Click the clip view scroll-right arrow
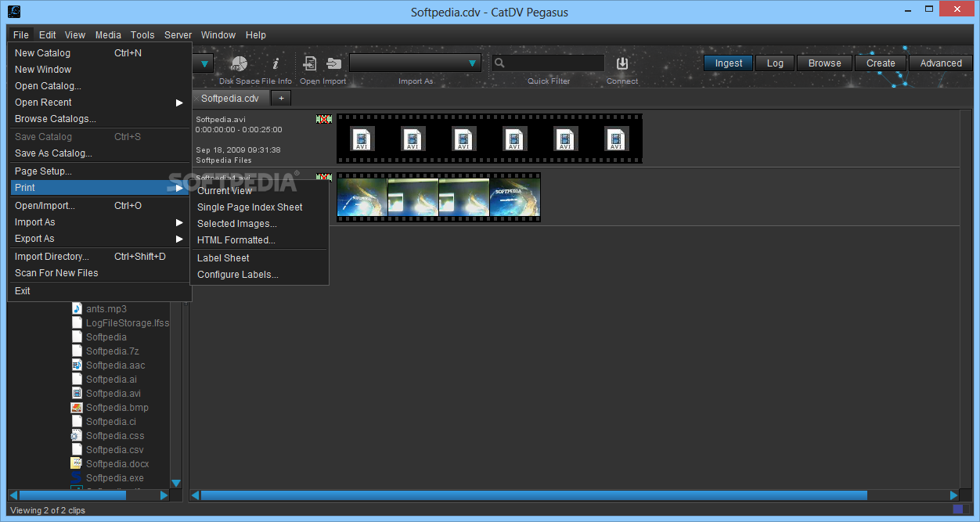The width and height of the screenshot is (980, 522). point(954,495)
